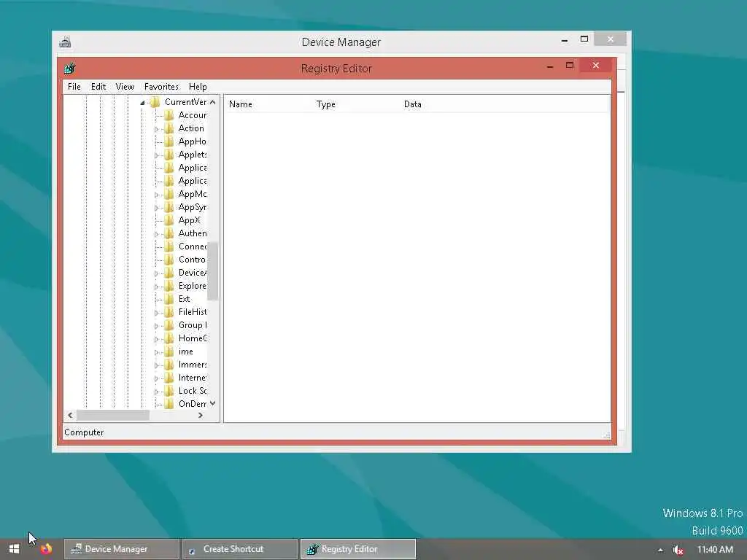Click the Device Manager title bar icon
This screenshot has width=747, height=560.
click(x=65, y=42)
